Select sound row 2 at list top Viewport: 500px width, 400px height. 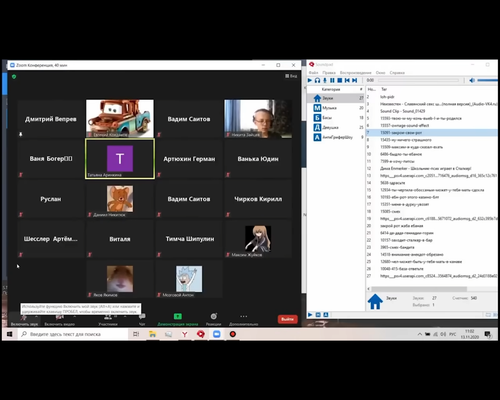point(432,97)
